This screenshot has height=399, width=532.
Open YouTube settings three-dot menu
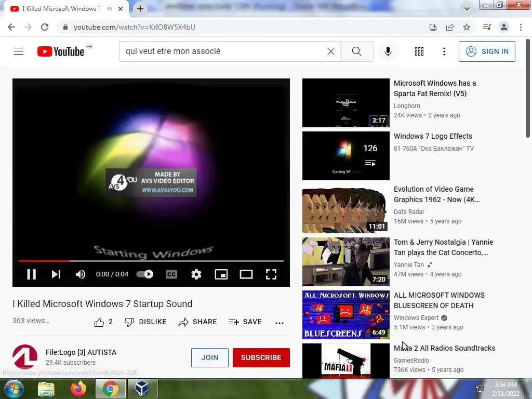(x=444, y=51)
